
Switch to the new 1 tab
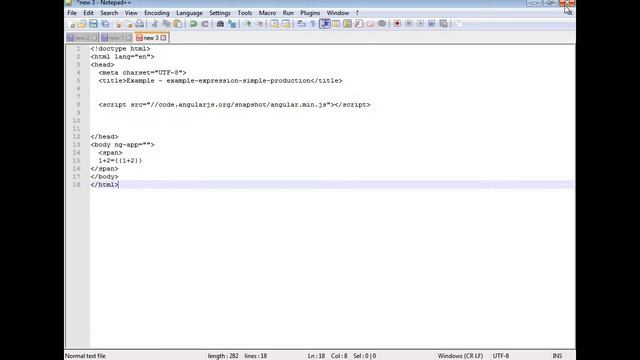116,38
